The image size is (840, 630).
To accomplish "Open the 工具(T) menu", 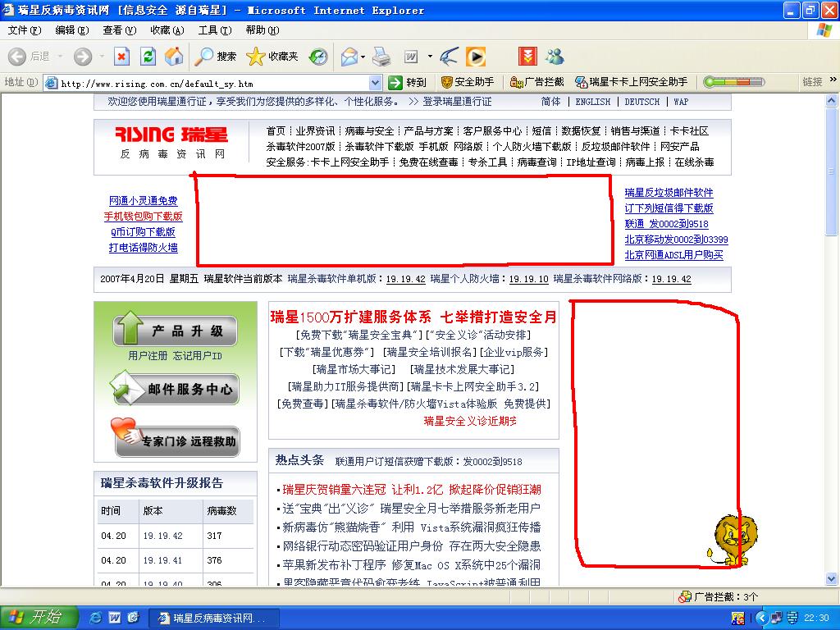I will pyautogui.click(x=215, y=30).
